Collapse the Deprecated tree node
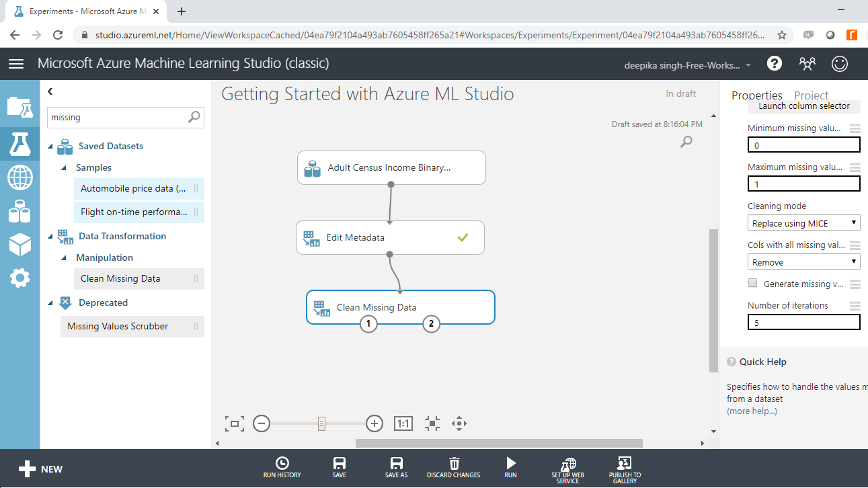The width and height of the screenshot is (868, 488). tap(51, 302)
